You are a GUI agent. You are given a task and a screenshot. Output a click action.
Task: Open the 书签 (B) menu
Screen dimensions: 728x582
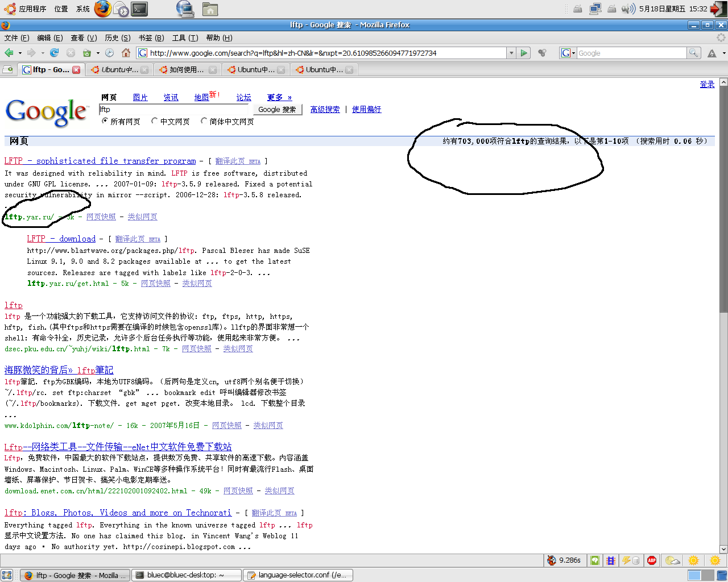point(151,38)
